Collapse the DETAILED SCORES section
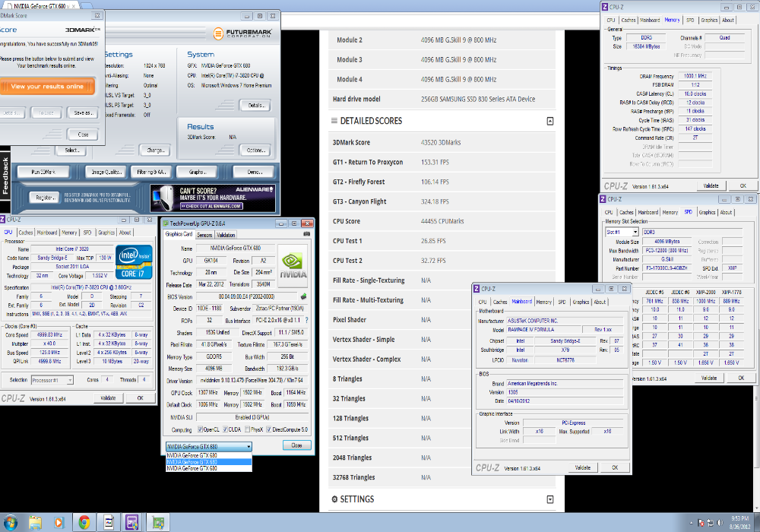Viewport: 760px width, 532px height. [x=550, y=121]
